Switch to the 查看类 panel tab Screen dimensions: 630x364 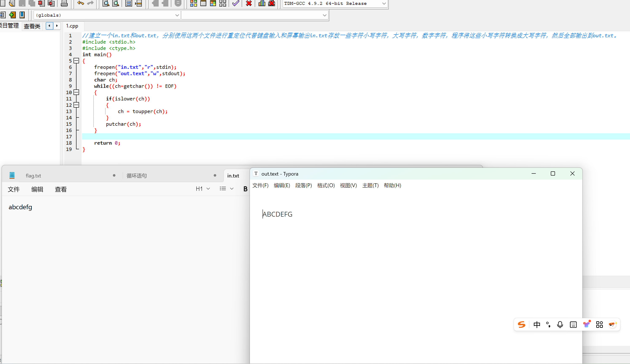click(32, 26)
